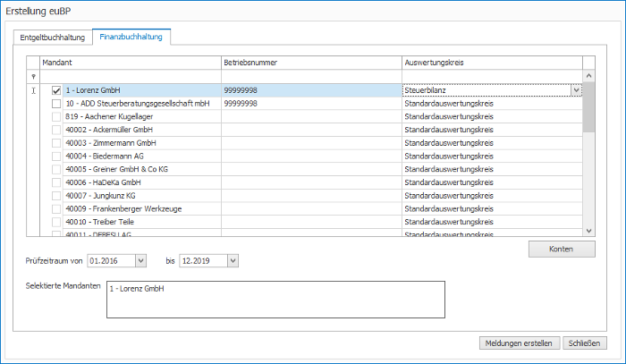This screenshot has height=364, width=626.
Task: Click the Auswertungskreis filter input cell
Action: coord(492,77)
